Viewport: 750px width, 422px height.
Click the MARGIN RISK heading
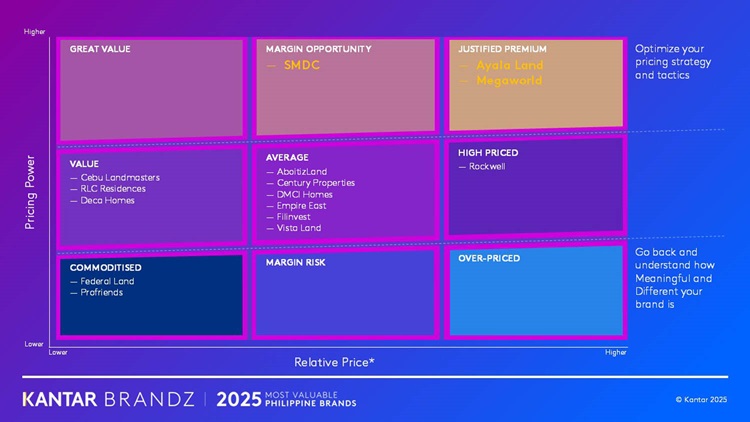(296, 263)
